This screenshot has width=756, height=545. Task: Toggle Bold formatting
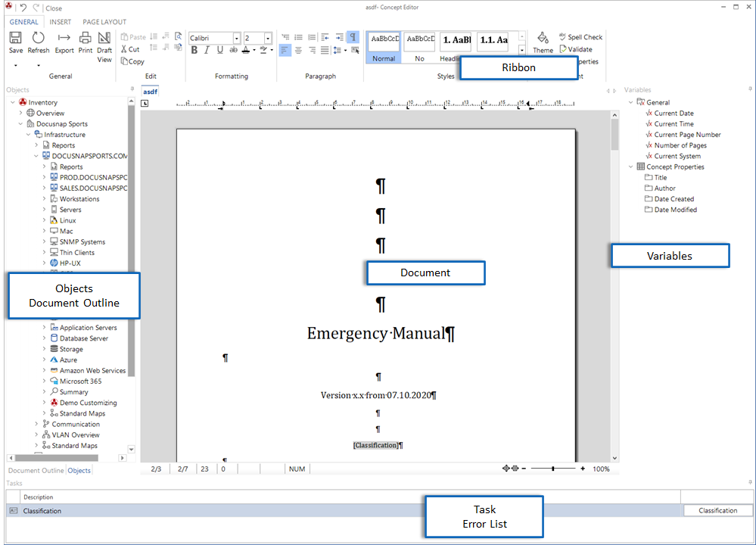click(x=194, y=50)
